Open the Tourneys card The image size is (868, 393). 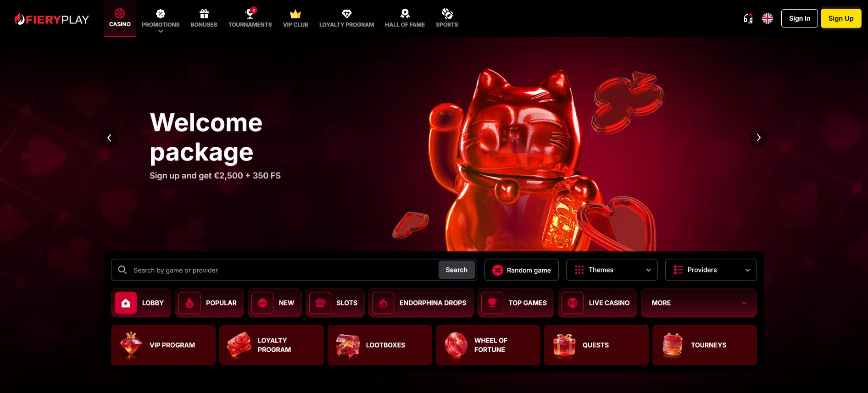(705, 345)
